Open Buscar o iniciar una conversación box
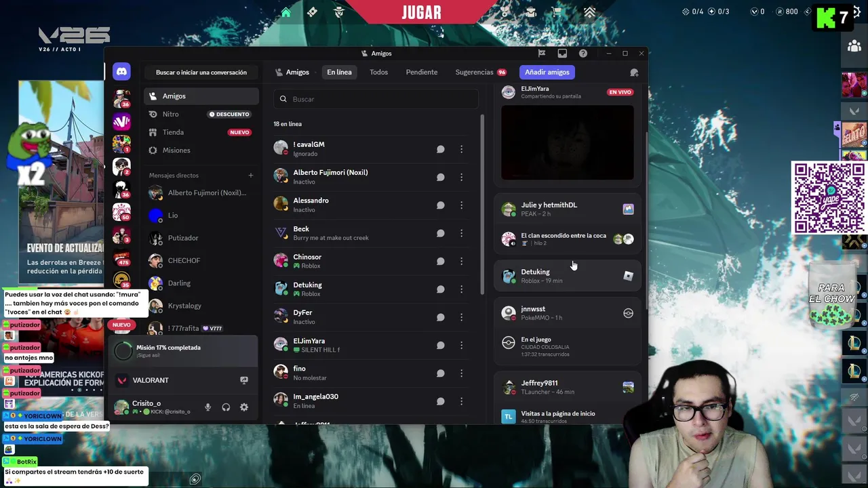This screenshot has width=868, height=488. tap(201, 73)
